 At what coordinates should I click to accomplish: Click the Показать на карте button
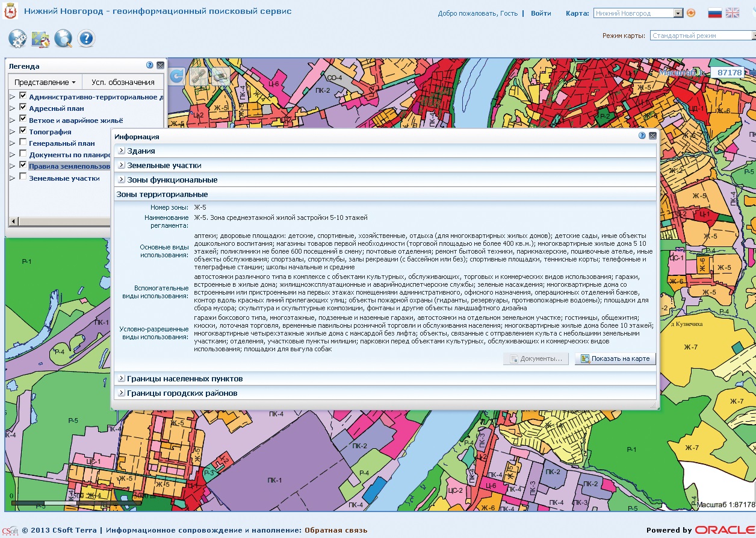click(615, 358)
